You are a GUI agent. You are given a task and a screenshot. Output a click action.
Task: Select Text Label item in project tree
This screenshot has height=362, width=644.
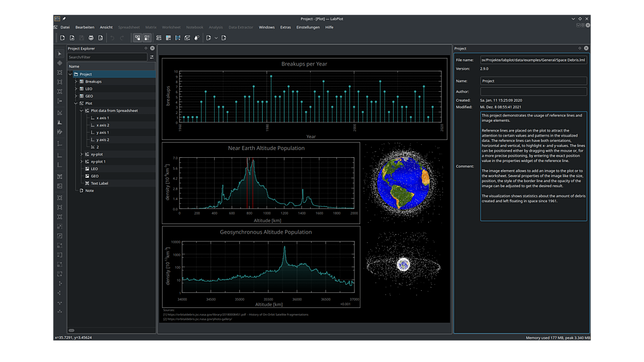coord(99,183)
